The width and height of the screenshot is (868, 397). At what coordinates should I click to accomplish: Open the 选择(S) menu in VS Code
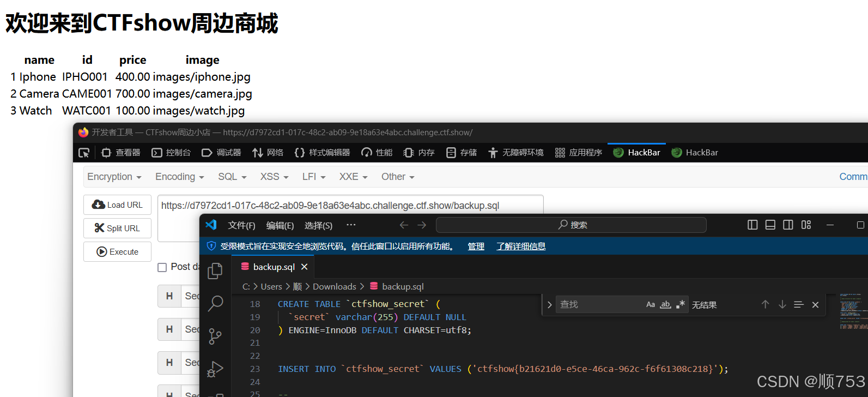coord(318,225)
